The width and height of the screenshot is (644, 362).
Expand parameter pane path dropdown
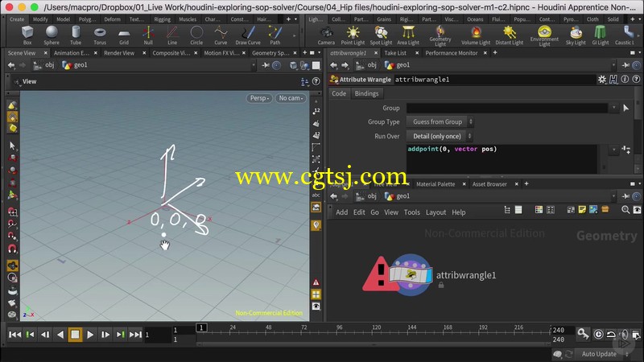coord(613,65)
